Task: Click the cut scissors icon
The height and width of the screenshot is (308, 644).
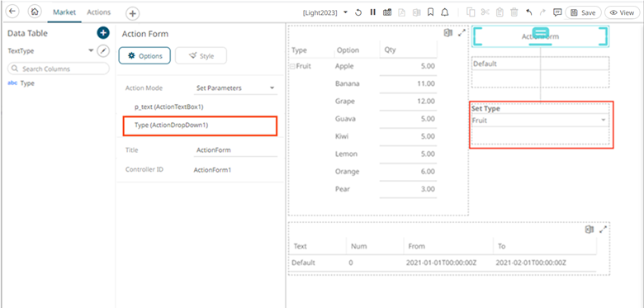Action: (x=485, y=12)
